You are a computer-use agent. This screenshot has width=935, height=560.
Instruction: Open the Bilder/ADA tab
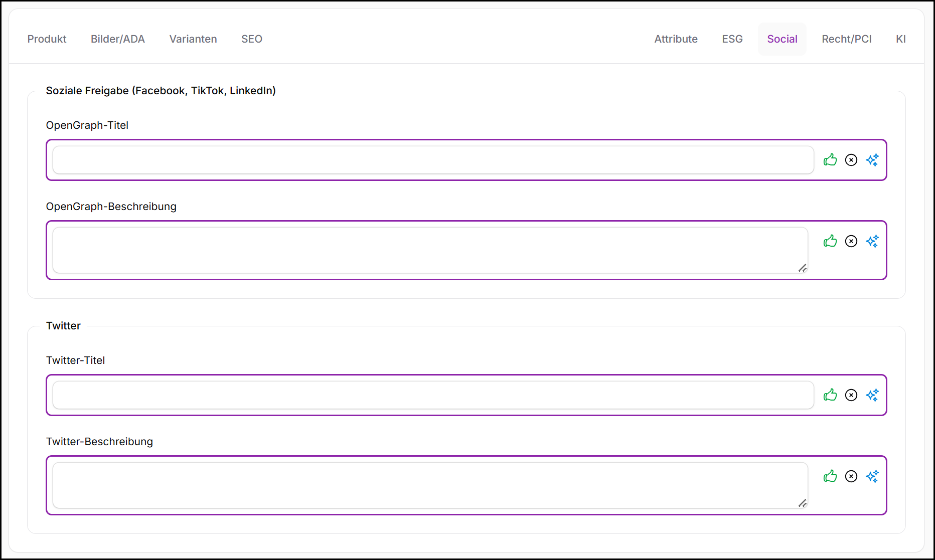click(118, 39)
